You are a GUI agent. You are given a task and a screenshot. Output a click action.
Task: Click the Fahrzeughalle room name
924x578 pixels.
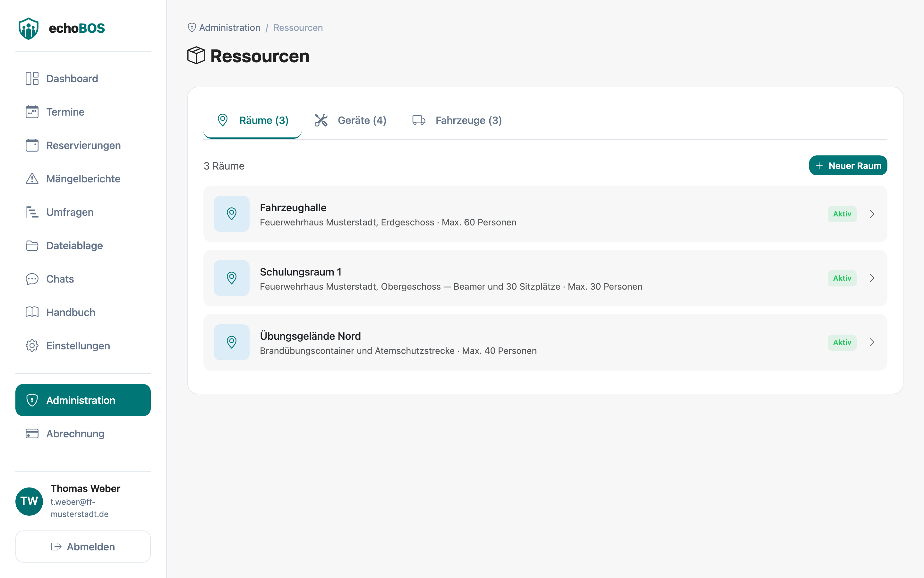click(293, 207)
